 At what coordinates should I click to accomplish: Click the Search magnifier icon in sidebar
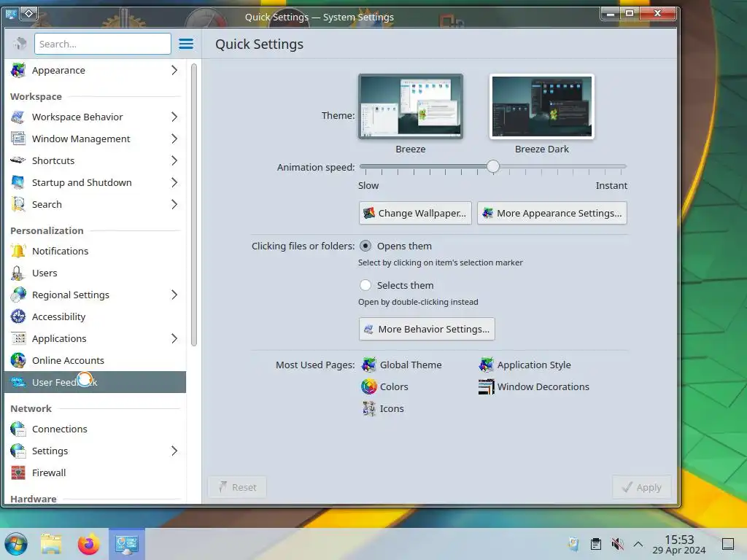pyautogui.click(x=18, y=204)
